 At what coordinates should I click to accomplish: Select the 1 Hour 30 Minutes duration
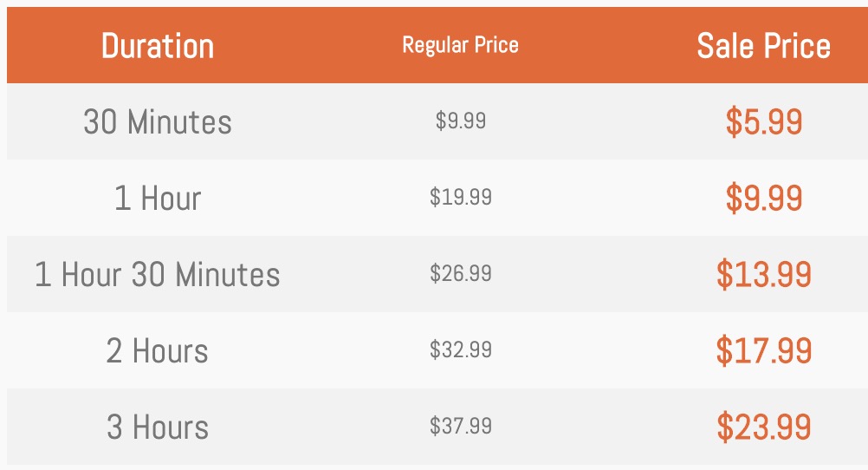point(157,274)
